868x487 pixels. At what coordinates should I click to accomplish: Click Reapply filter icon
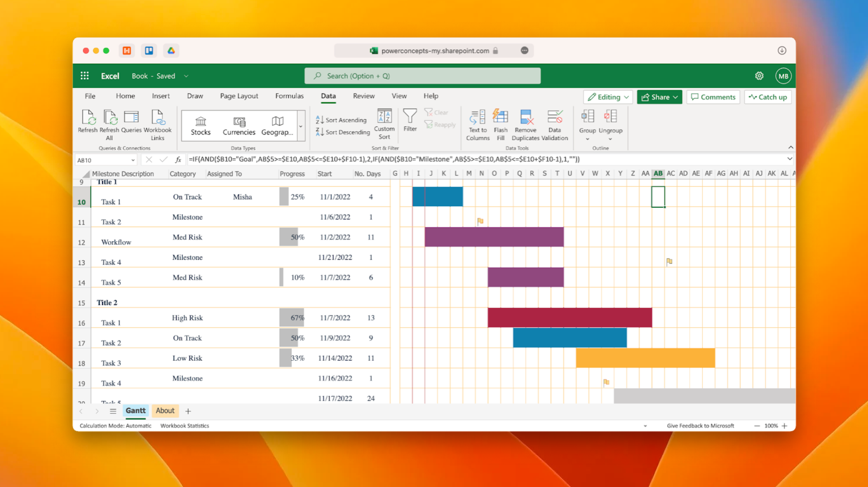[x=440, y=125]
